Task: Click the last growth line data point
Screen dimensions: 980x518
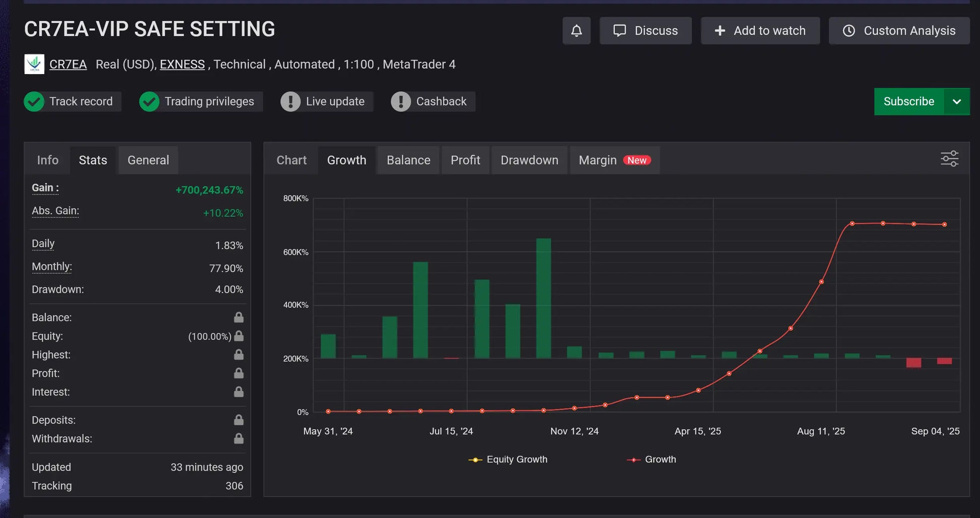Action: pos(944,225)
